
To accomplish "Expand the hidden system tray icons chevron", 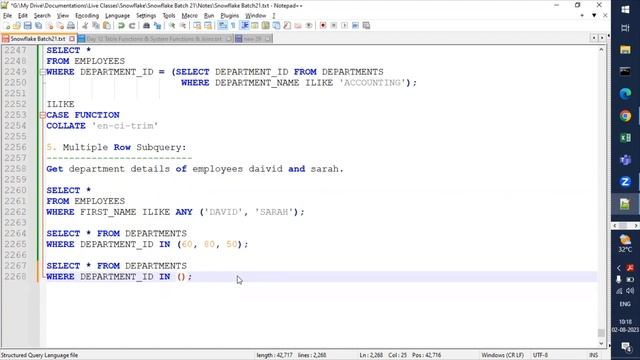I will [619, 268].
